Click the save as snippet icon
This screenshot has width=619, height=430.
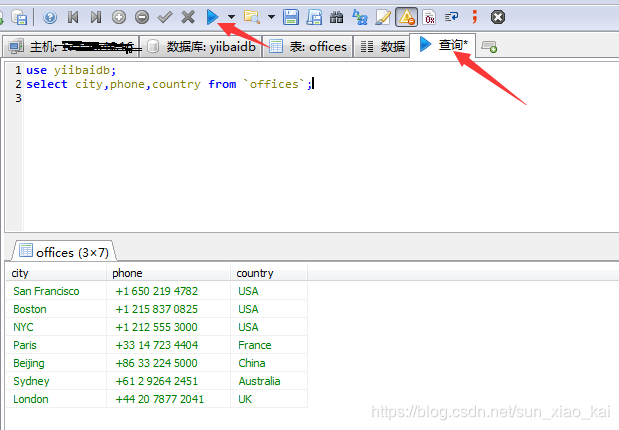tap(314, 17)
